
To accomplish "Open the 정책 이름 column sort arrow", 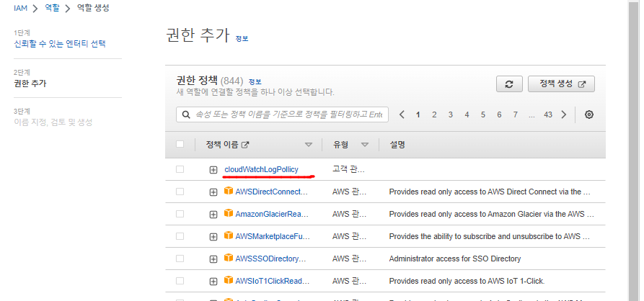I will (x=309, y=145).
